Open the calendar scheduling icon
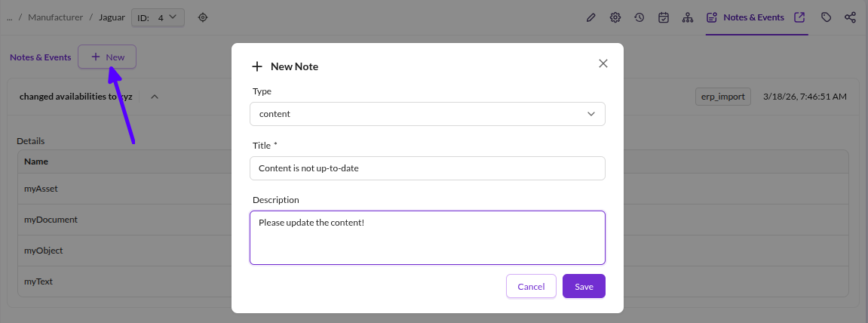868x323 pixels. 664,17
